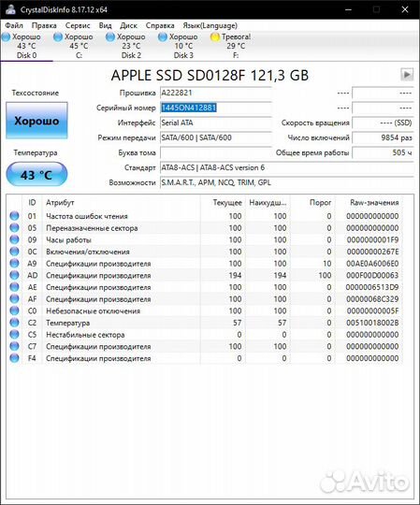Click the APPLE SSD SD0128F model title
The image size is (420, 505).
pyautogui.click(x=210, y=75)
